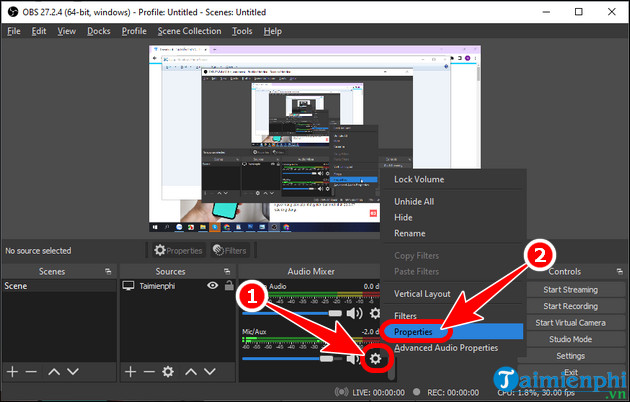630x402 pixels.
Task: Choose Hide from context menu
Action: click(x=403, y=218)
